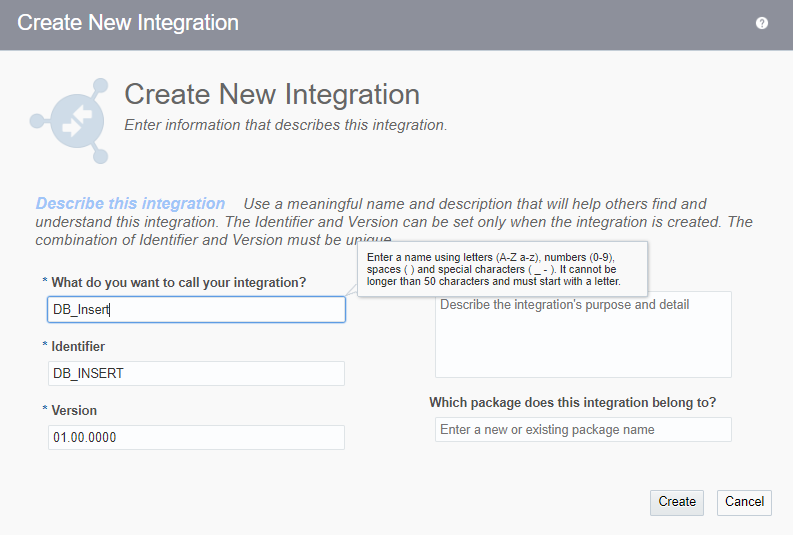793x535 pixels.
Task: Focus the package name input field
Action: (583, 430)
